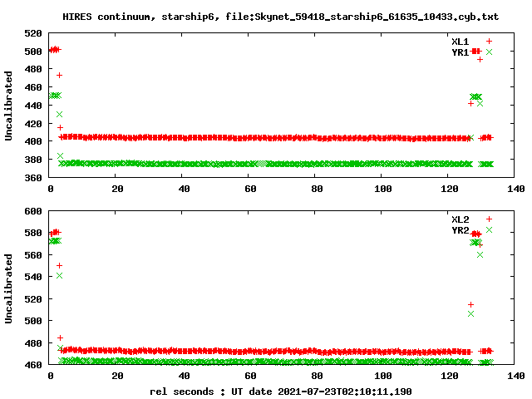
Task: Click y-axis value 600 on bottom plot
Action: pos(33,211)
